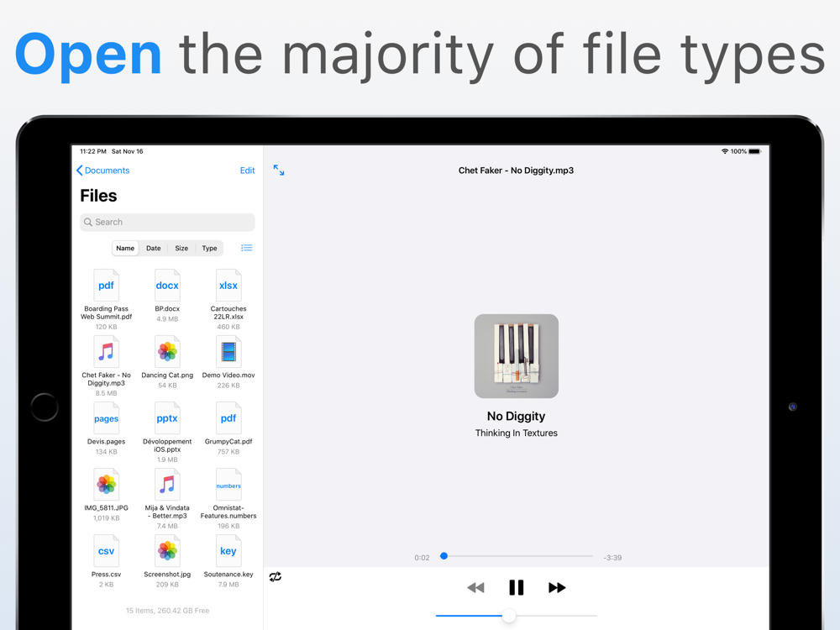The image size is (840, 630).
Task: Expand player to full screen
Action: (x=279, y=171)
